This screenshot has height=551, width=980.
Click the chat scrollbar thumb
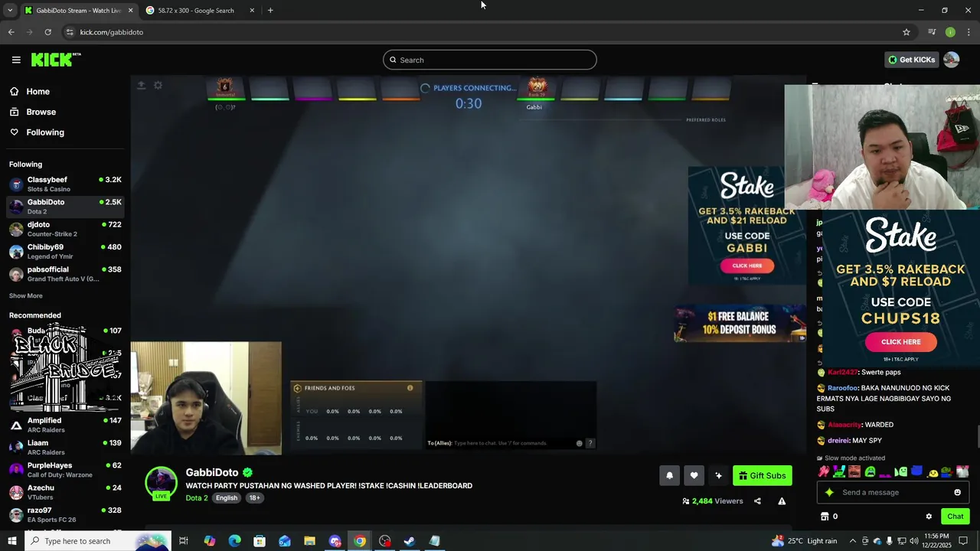pyautogui.click(x=978, y=438)
